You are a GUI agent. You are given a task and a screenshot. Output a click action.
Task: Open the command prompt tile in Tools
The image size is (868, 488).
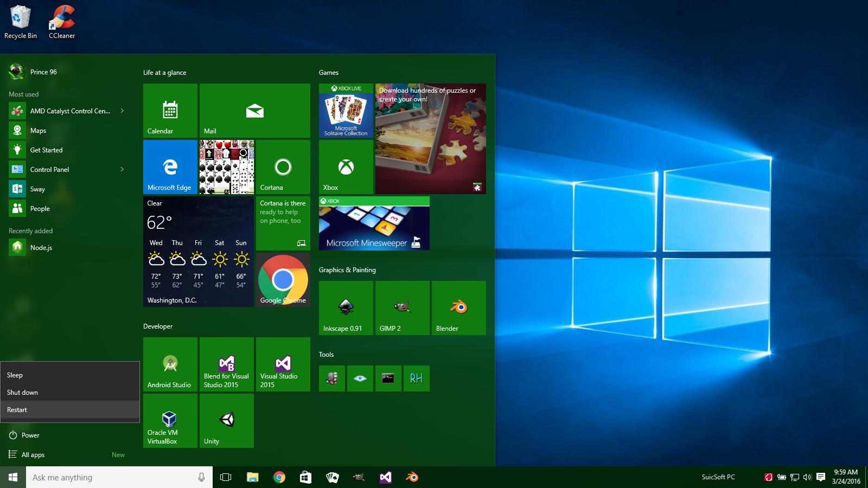[388, 378]
